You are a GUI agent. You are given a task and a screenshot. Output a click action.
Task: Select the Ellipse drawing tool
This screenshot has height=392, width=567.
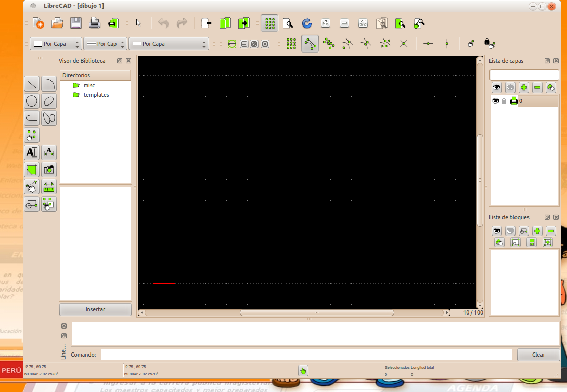click(49, 101)
